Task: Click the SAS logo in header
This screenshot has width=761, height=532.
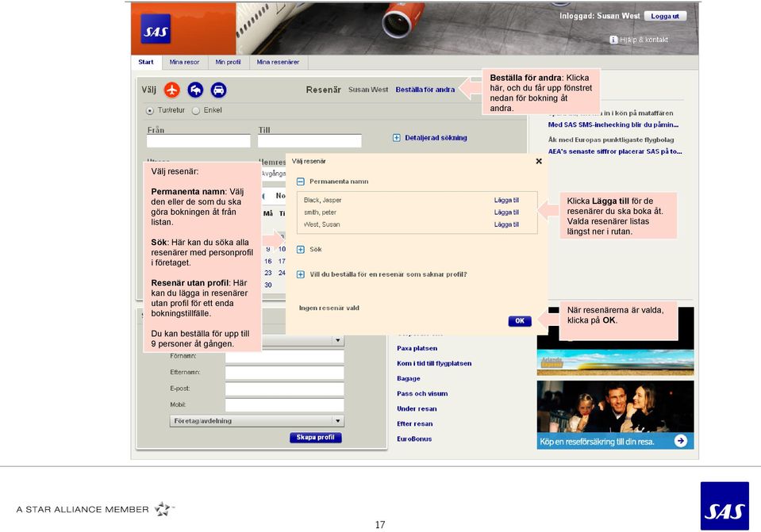Action: pos(156,29)
